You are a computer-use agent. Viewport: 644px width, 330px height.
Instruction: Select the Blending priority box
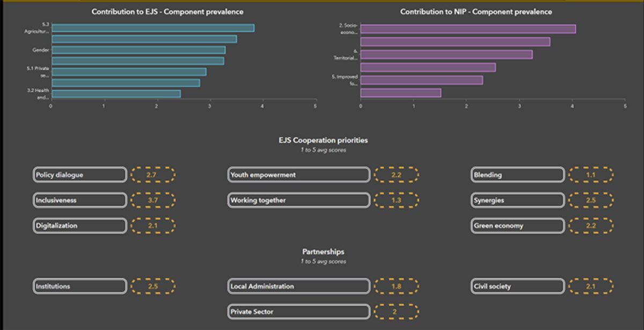(x=518, y=175)
